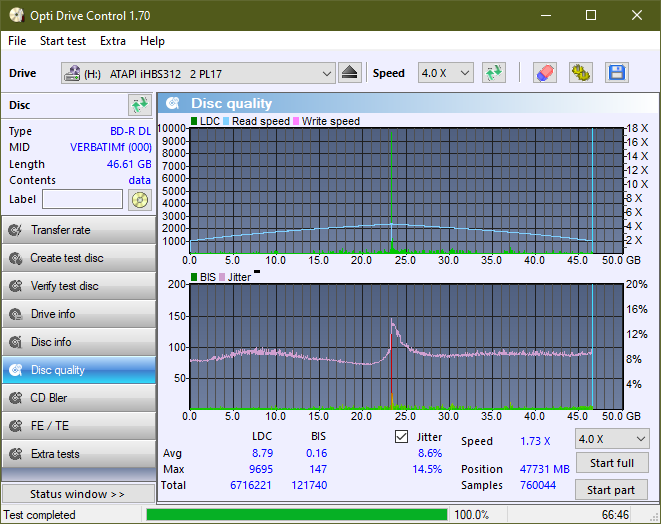The width and height of the screenshot is (661, 524).
Task: Click the LDC total value 6716221
Action: (251, 485)
